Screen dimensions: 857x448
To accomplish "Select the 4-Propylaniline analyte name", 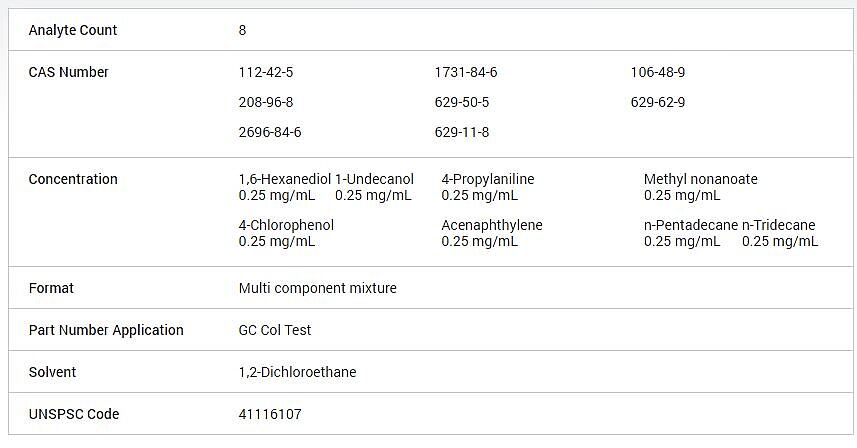I will (488, 179).
